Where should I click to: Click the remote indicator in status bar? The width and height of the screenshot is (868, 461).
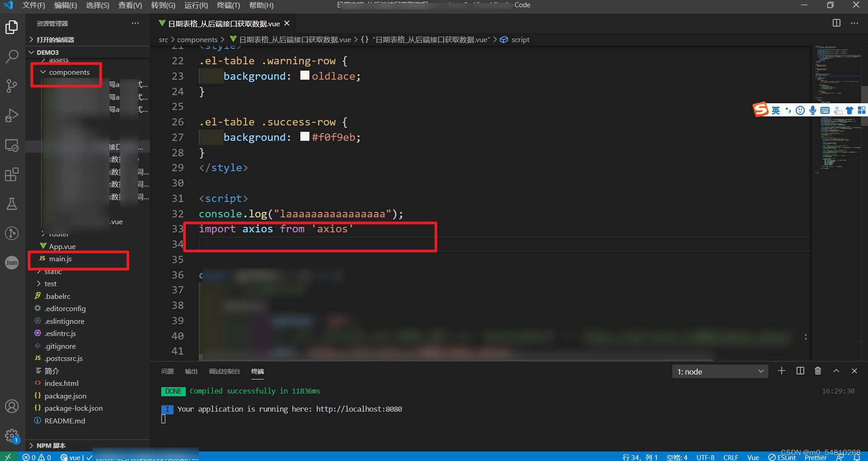click(8, 457)
